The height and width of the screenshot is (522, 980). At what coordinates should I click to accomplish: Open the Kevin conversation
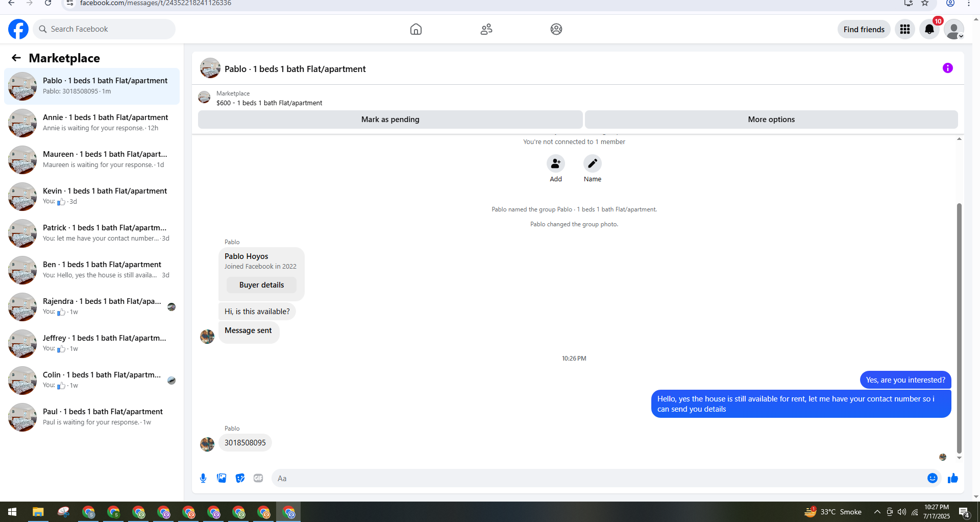pyautogui.click(x=92, y=197)
